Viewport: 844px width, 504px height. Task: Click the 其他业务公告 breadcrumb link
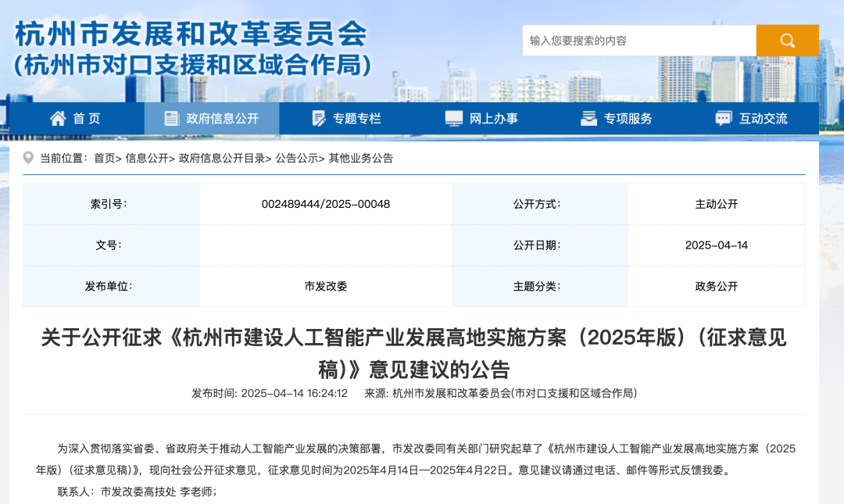365,159
